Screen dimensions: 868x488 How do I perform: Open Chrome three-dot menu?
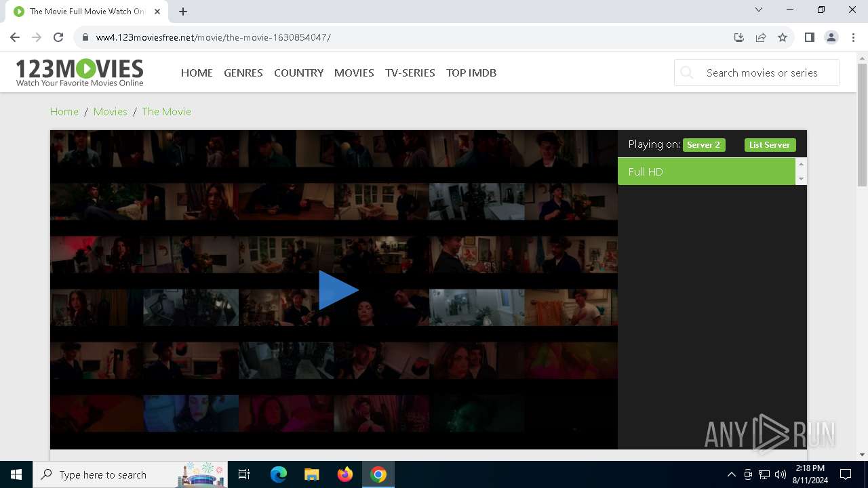pyautogui.click(x=853, y=37)
